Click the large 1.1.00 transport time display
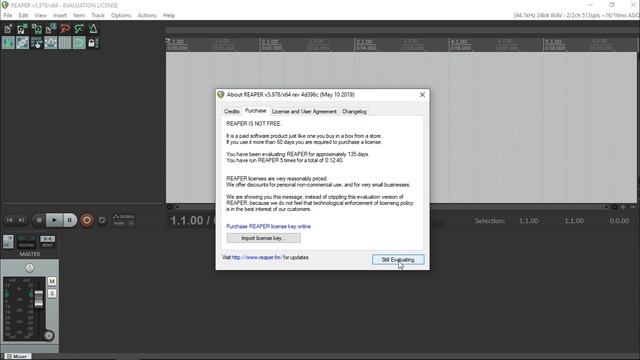Screen dimensions: 640x360 [x=187, y=221]
